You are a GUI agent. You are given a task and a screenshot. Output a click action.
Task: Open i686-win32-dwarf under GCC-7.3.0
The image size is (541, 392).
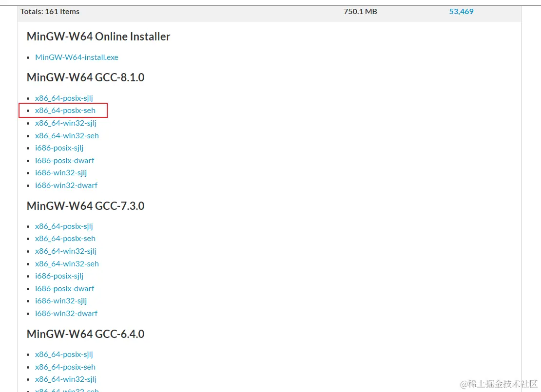pos(66,314)
